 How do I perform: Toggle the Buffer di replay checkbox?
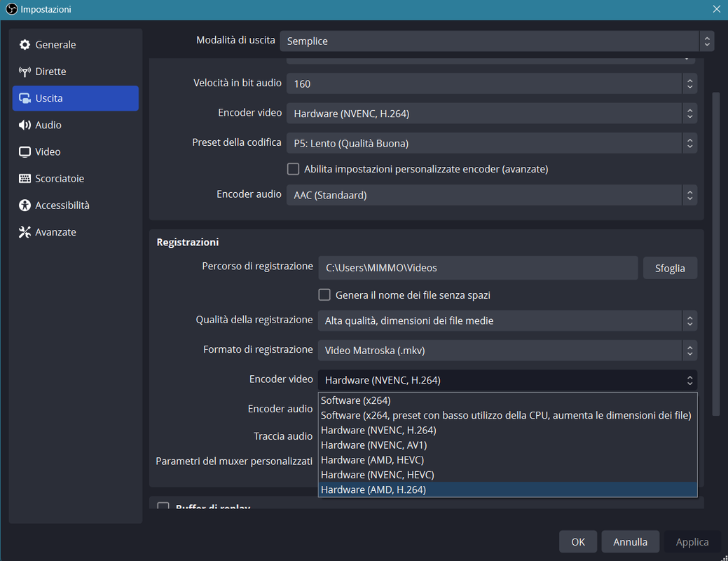click(163, 506)
